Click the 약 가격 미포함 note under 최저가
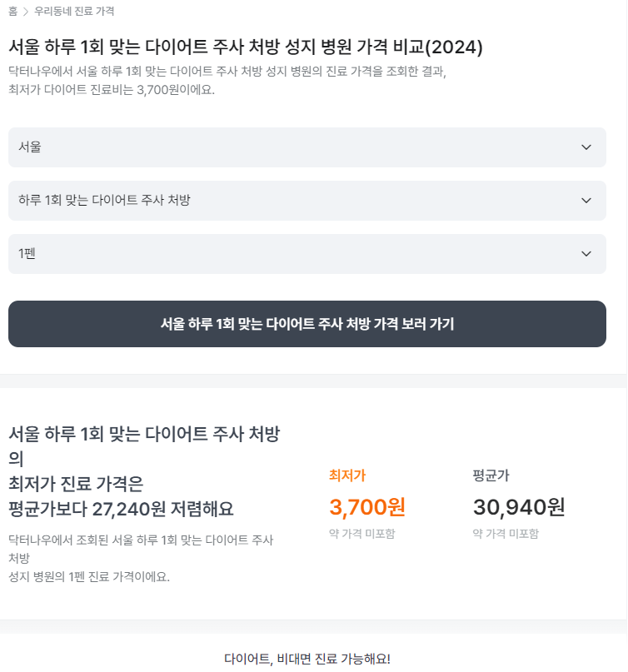 pos(361,534)
